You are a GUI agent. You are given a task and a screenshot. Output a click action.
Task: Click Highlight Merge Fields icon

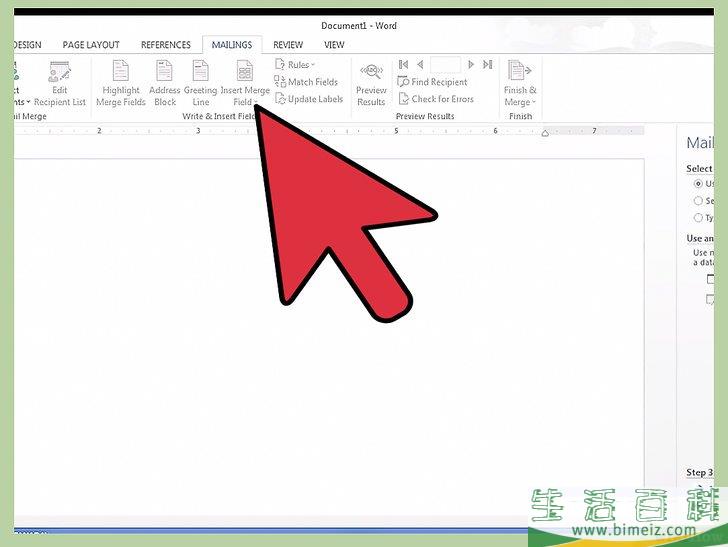click(x=121, y=71)
